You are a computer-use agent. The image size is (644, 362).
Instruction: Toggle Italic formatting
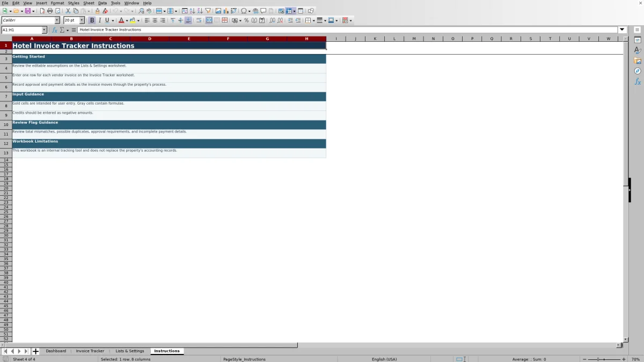tap(99, 20)
